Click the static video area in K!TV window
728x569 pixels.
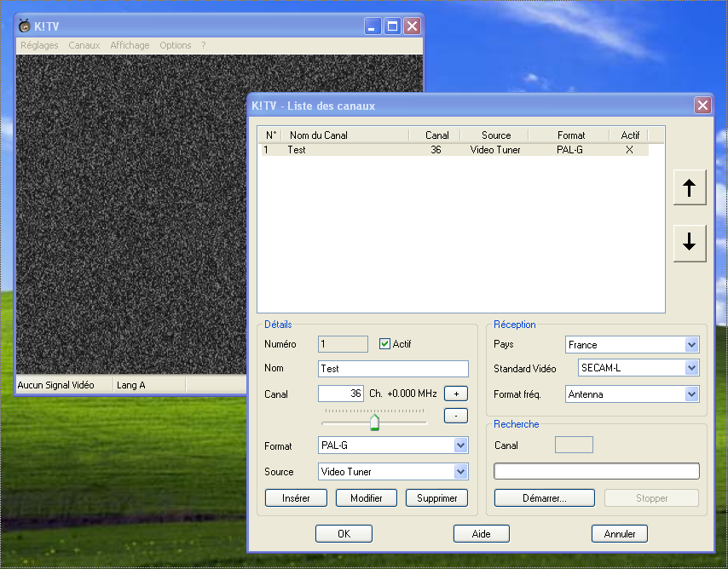pos(132,214)
